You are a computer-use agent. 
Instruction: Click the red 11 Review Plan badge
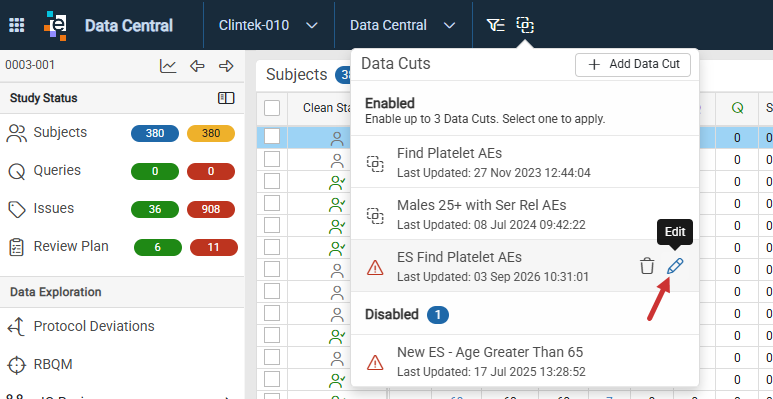click(x=213, y=248)
